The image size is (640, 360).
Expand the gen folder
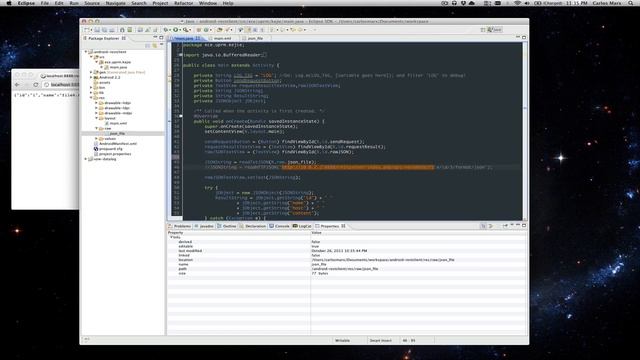pos(91,72)
